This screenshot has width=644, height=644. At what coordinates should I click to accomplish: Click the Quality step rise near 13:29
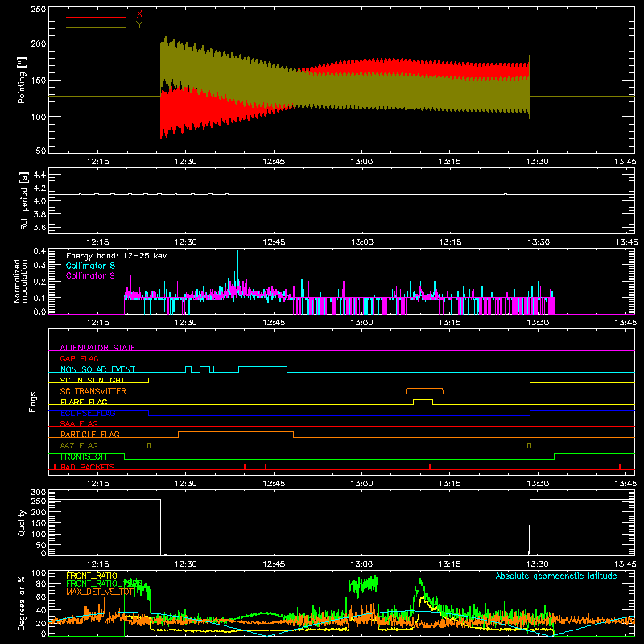tap(530, 527)
